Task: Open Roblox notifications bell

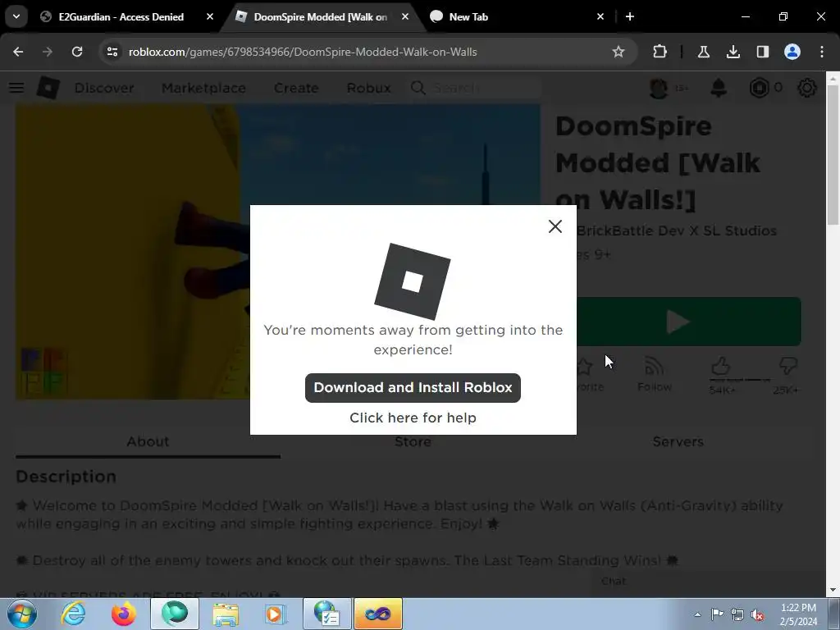Action: (719, 88)
